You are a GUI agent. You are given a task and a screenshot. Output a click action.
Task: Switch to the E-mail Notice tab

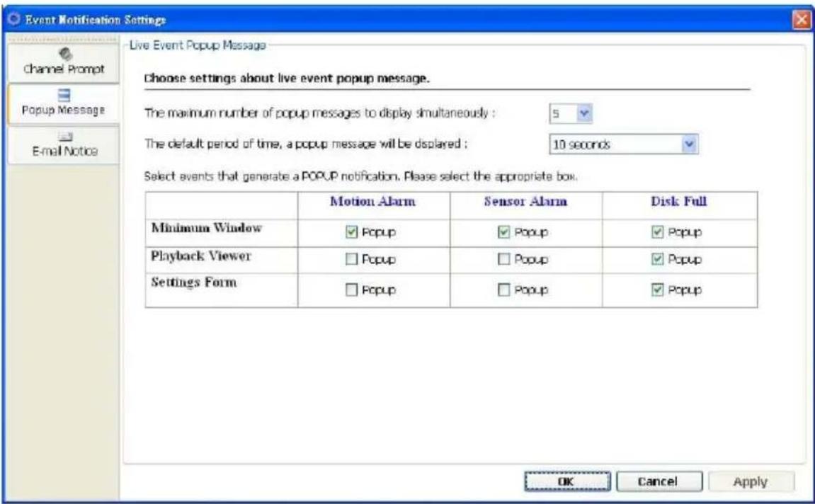[64, 145]
